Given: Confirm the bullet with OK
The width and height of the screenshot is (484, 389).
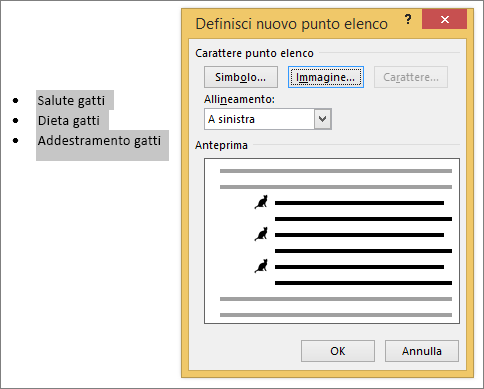Looking at the screenshot, I should [x=338, y=351].
